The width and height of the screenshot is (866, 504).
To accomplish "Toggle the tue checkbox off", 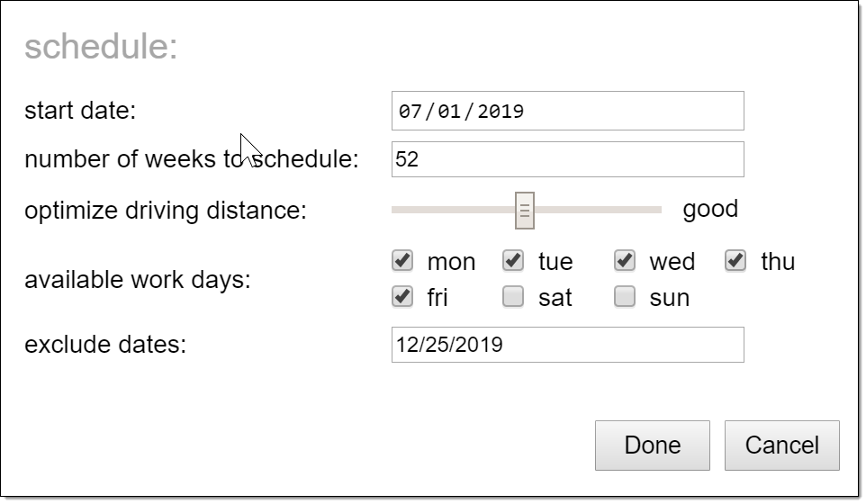I will pos(513,261).
